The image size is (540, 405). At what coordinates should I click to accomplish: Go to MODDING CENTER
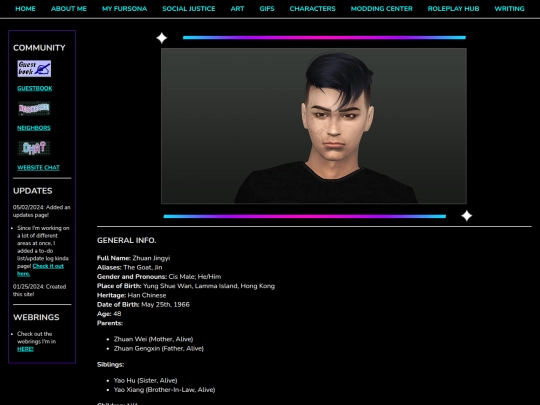point(382,9)
